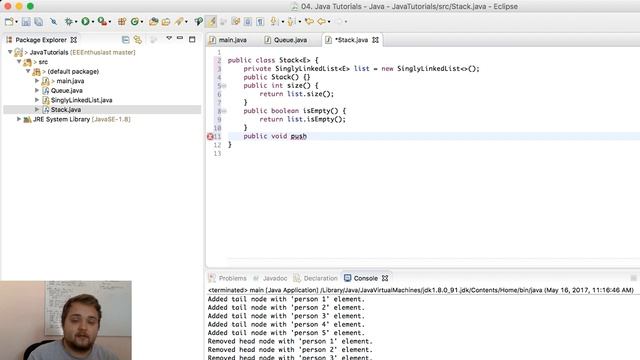Click on 'push' in line 11
The image size is (640, 360).
[298, 136]
